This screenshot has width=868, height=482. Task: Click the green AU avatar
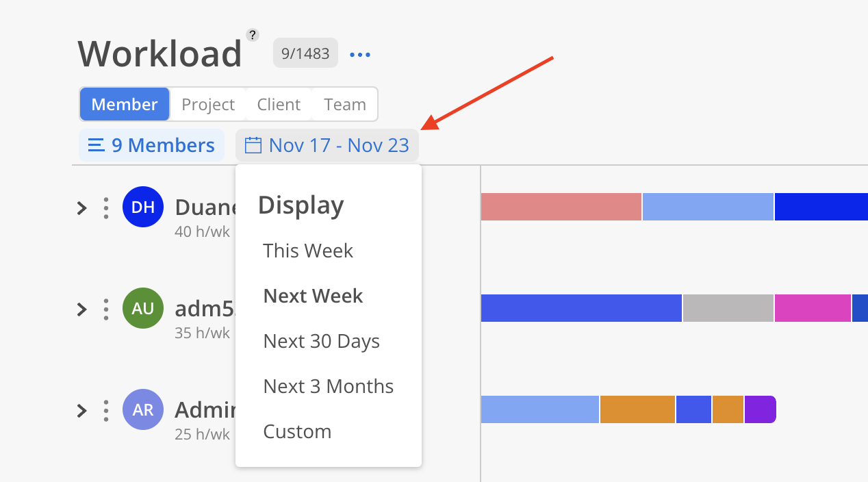(142, 309)
